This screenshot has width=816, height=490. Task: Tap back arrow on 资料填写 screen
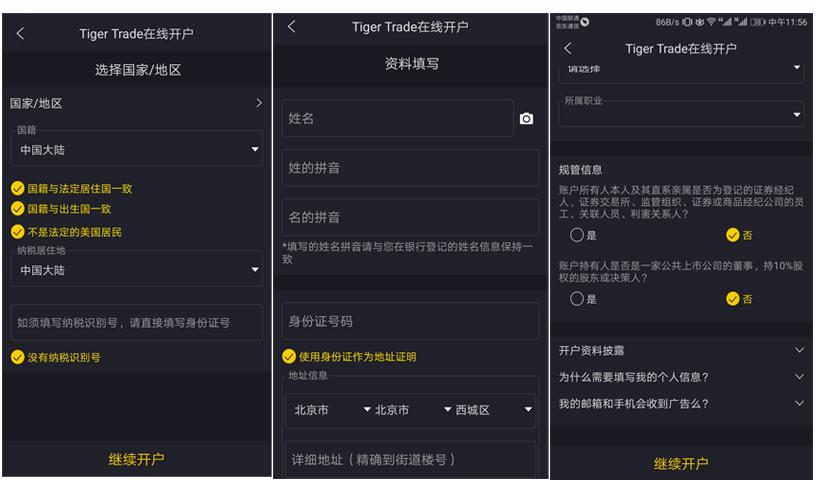[291, 27]
